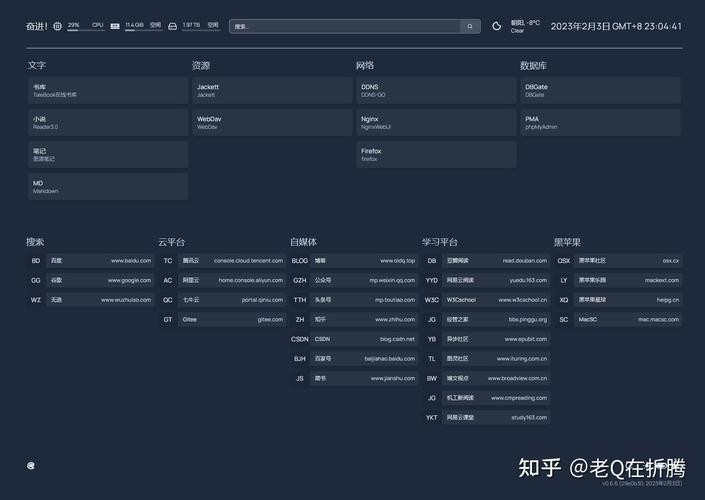705x500 pixels.
Task: Click the moon weather icon
Action: coord(496,26)
